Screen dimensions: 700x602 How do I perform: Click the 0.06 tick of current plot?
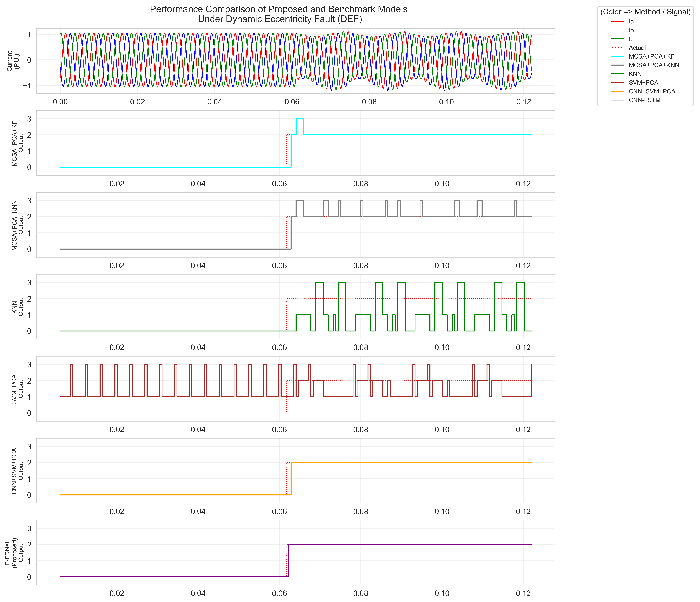point(292,102)
